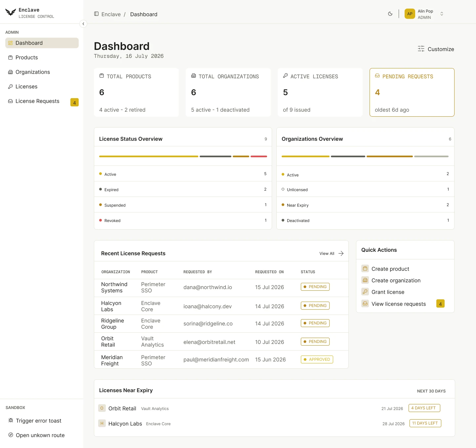
Task: Click the View license requests inbox icon
Action: click(365, 304)
